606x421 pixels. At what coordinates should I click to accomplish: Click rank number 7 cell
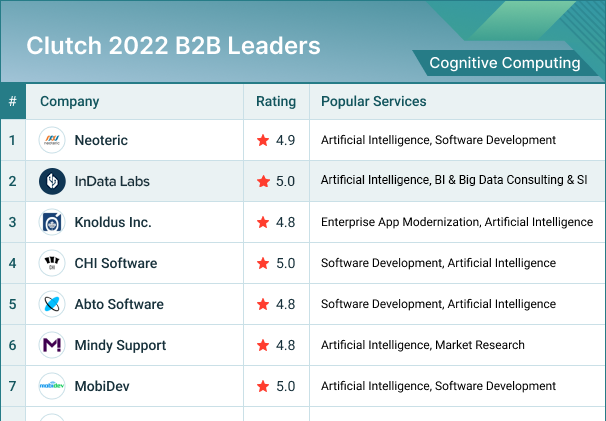(x=13, y=386)
